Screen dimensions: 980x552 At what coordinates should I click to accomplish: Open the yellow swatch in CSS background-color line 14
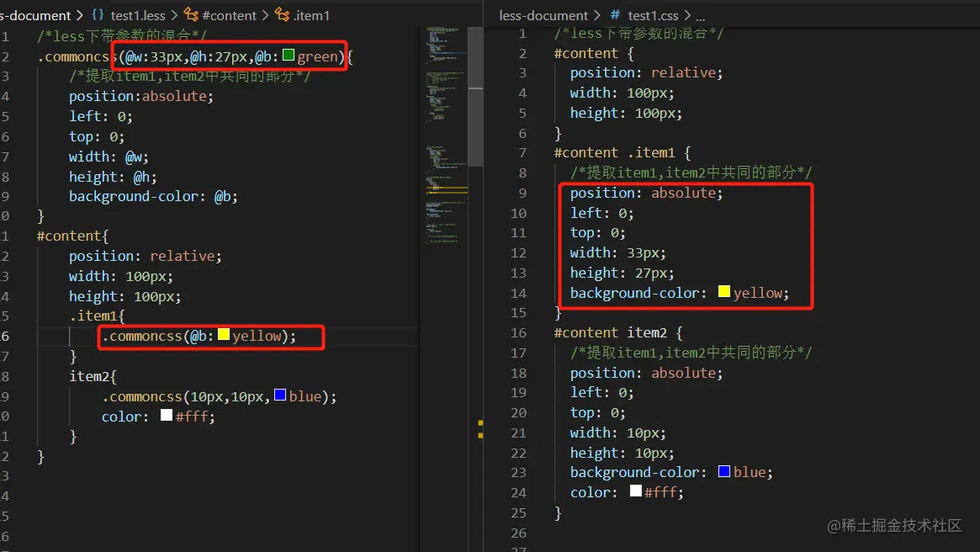723,291
